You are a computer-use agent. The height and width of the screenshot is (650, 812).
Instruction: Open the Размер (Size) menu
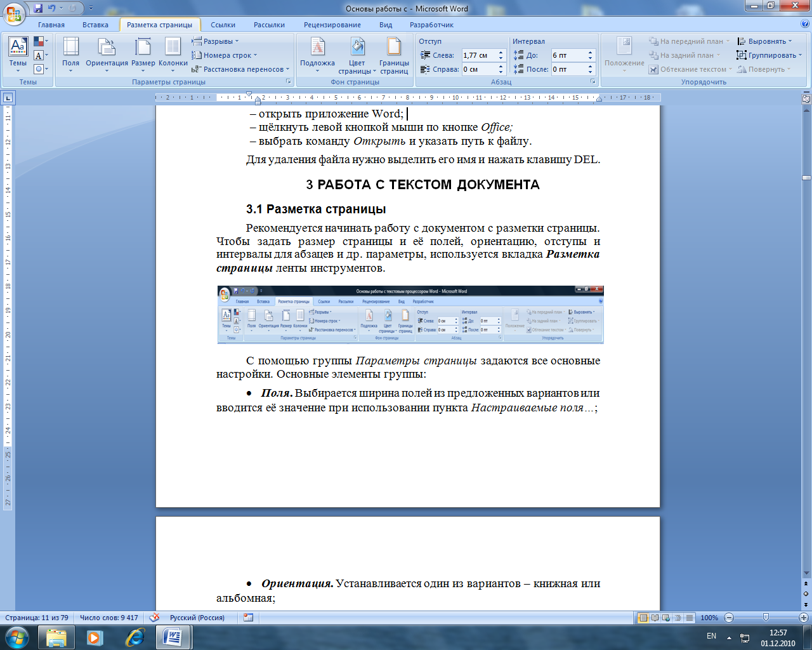coord(143,55)
